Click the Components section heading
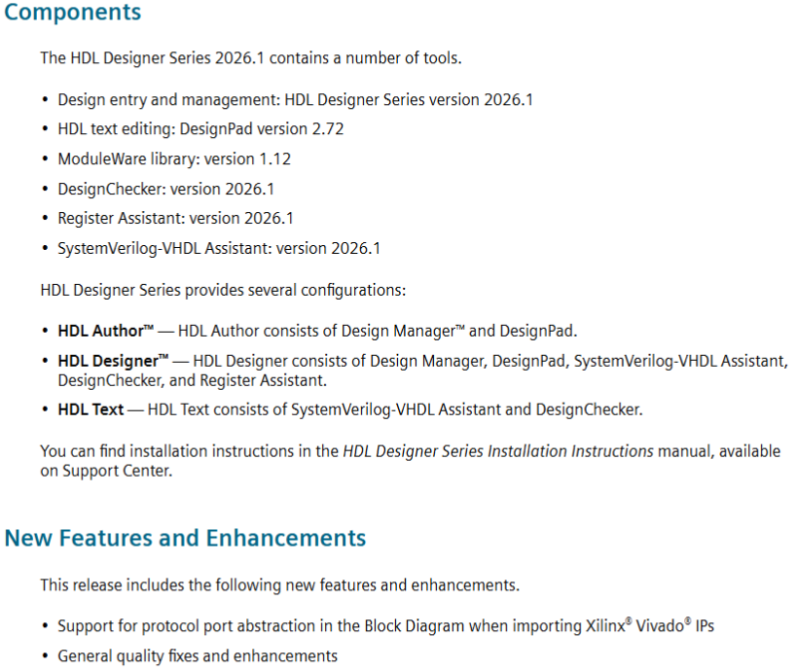The height and width of the screenshot is (672, 797). [73, 14]
